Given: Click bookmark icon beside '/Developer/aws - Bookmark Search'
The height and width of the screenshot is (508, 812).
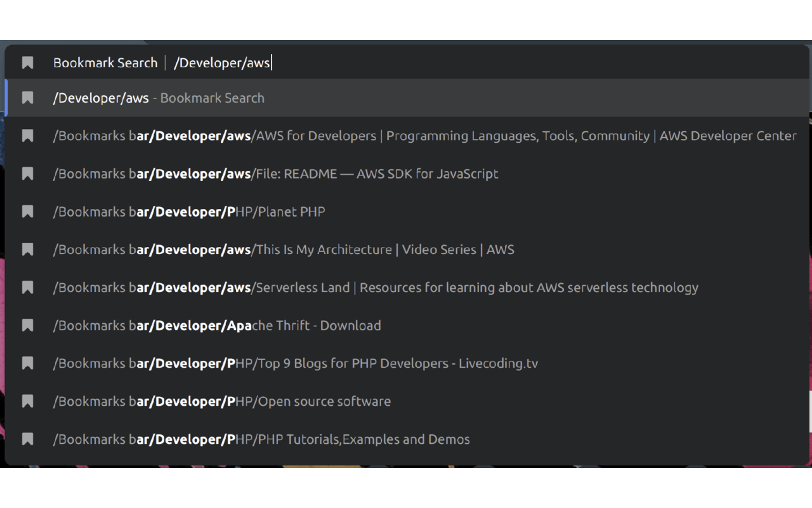Looking at the screenshot, I should [x=27, y=98].
